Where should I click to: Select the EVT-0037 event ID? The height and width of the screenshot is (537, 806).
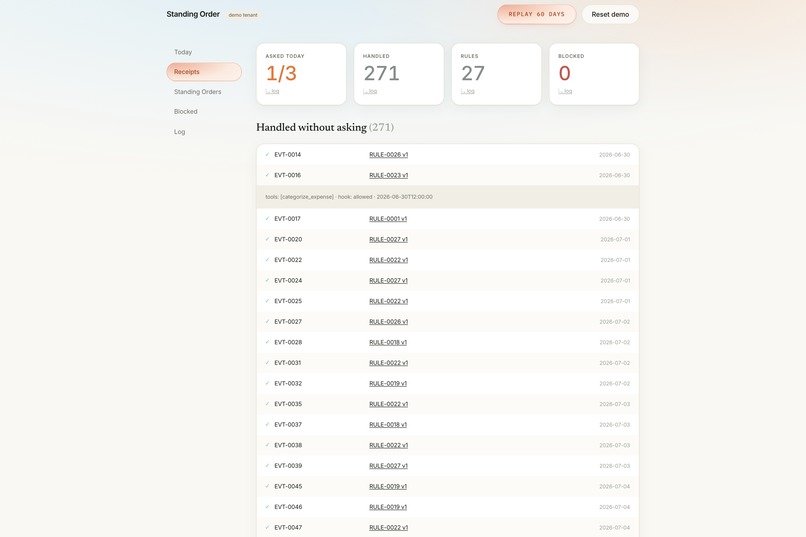(x=288, y=424)
